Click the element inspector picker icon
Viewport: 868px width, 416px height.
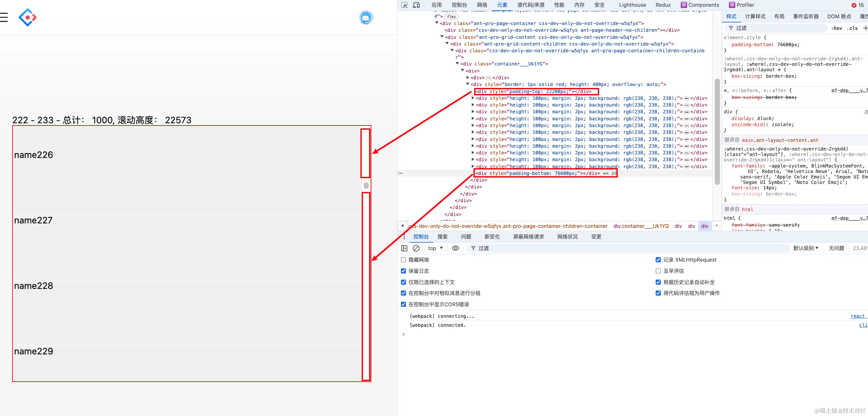click(404, 5)
